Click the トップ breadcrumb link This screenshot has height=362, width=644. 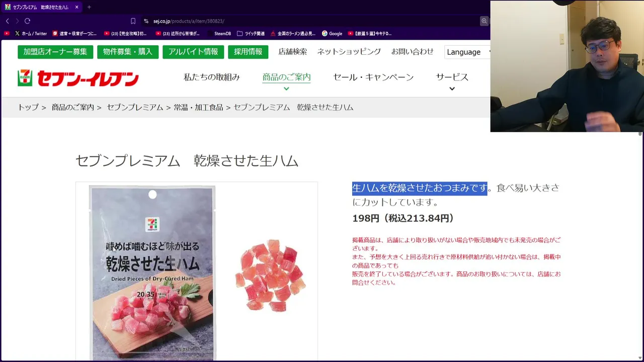click(x=28, y=108)
